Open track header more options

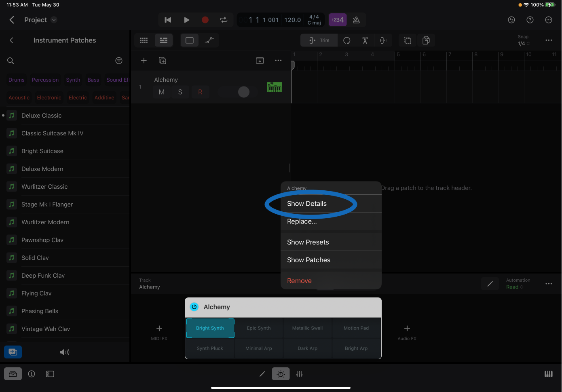(278, 61)
